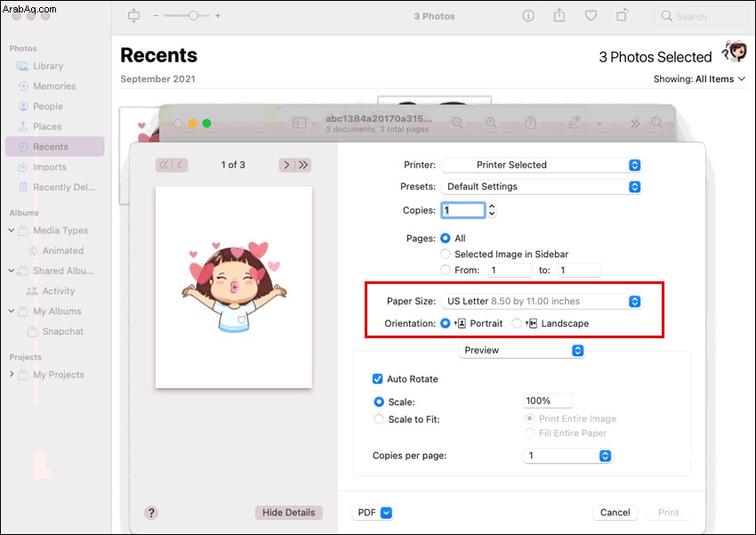Select Memories in the sidebar
The image size is (756, 535).
click(54, 86)
